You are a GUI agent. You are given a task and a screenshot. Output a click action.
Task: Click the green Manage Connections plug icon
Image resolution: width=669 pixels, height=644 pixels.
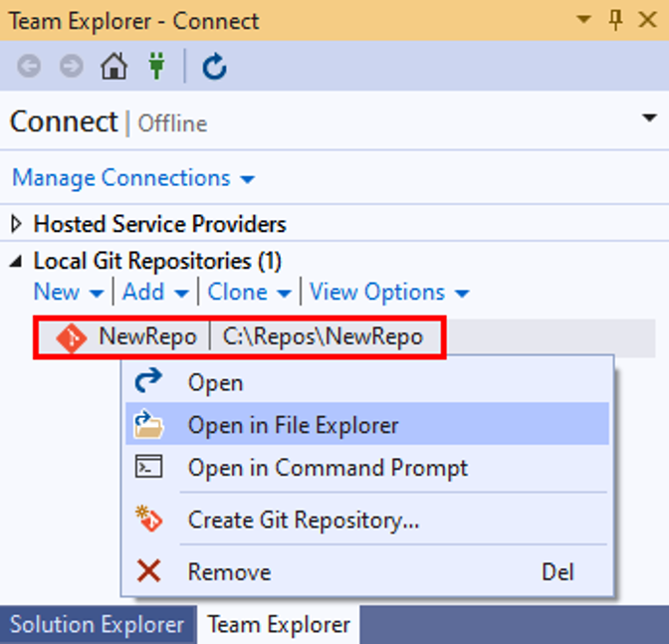[x=156, y=67]
